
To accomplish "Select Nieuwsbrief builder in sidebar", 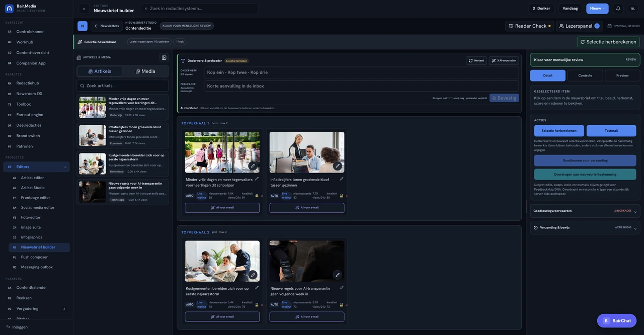I will (x=39, y=247).
